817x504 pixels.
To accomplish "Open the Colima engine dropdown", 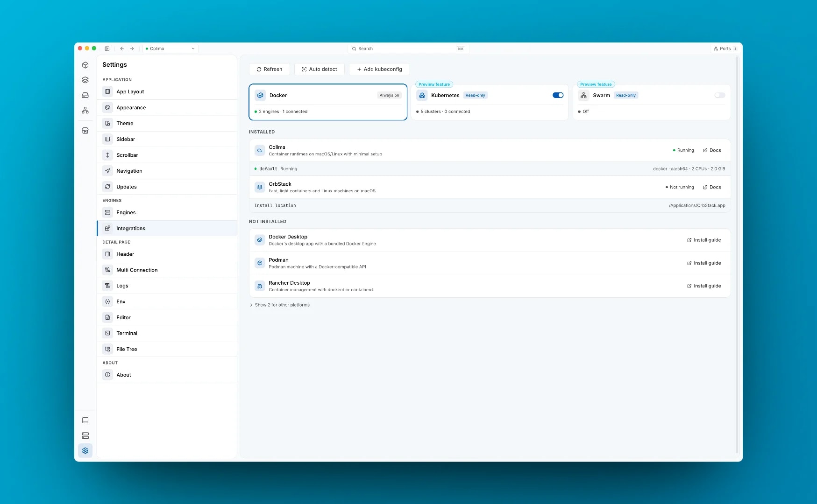I will pos(171,49).
